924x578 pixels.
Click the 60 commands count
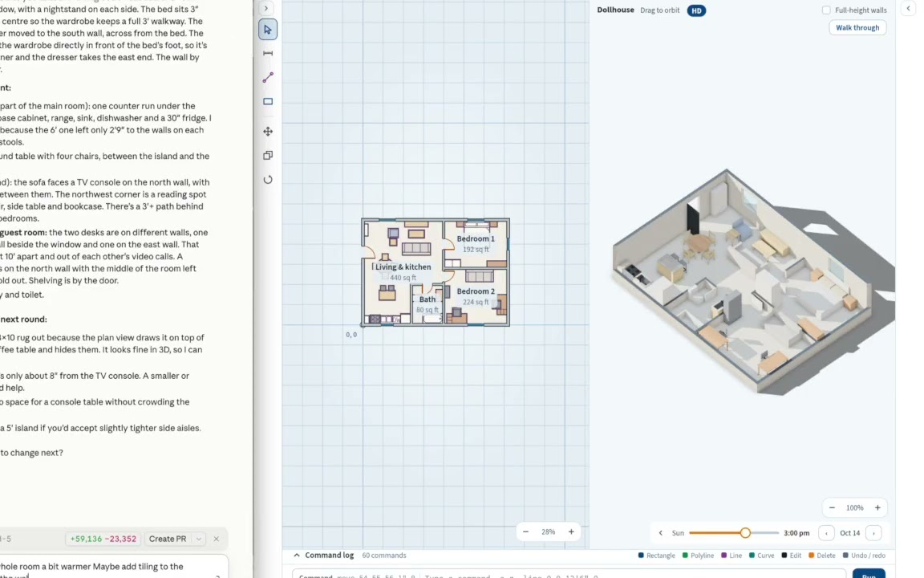click(383, 556)
